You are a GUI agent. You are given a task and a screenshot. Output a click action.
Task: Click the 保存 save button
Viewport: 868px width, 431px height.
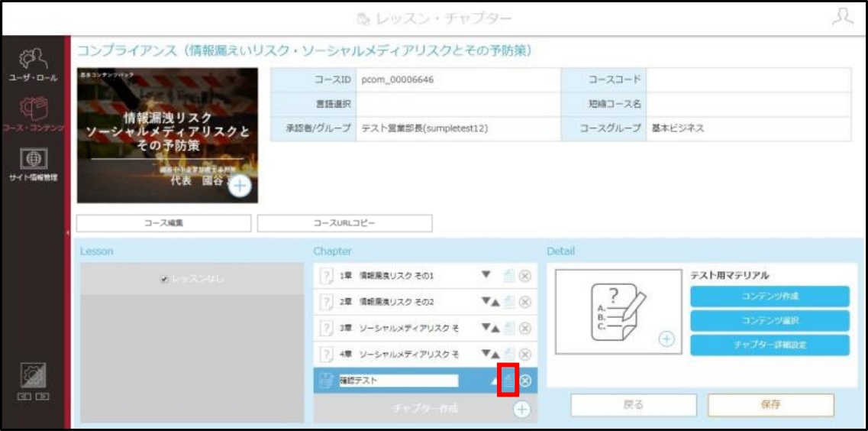tap(770, 405)
